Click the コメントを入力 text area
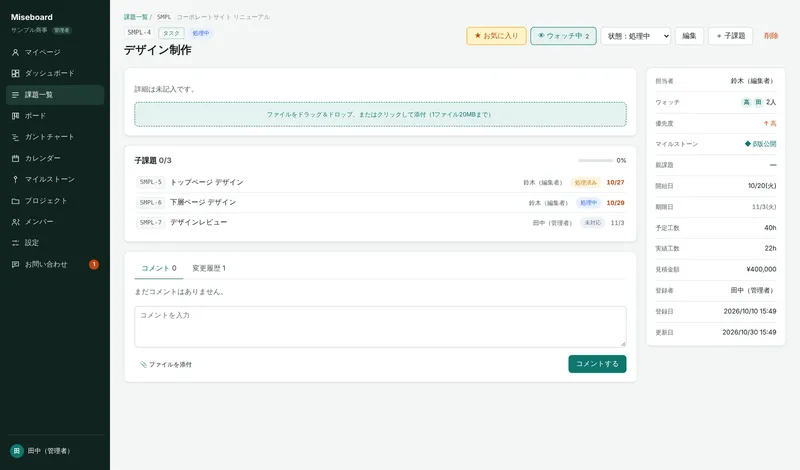Image resolution: width=800 pixels, height=470 pixels. coord(380,327)
